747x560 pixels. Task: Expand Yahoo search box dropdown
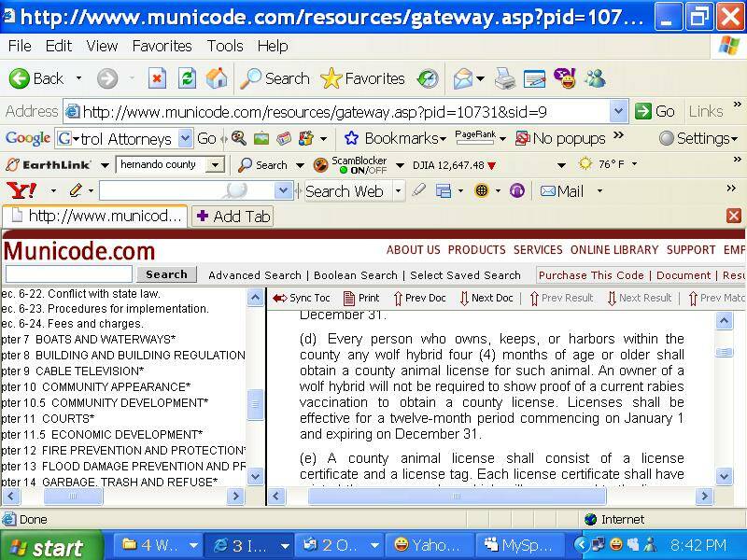pos(283,191)
